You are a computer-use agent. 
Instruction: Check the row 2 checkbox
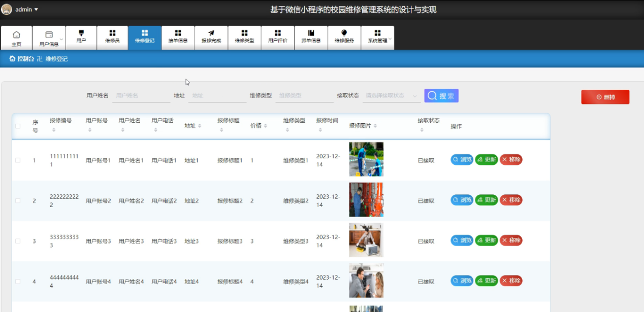pyautogui.click(x=18, y=200)
